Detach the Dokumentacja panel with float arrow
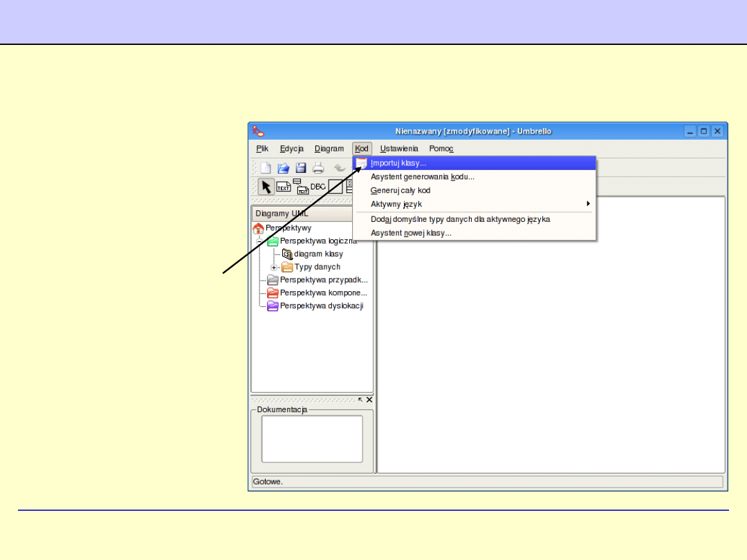The width and height of the screenshot is (747, 560). [360, 400]
